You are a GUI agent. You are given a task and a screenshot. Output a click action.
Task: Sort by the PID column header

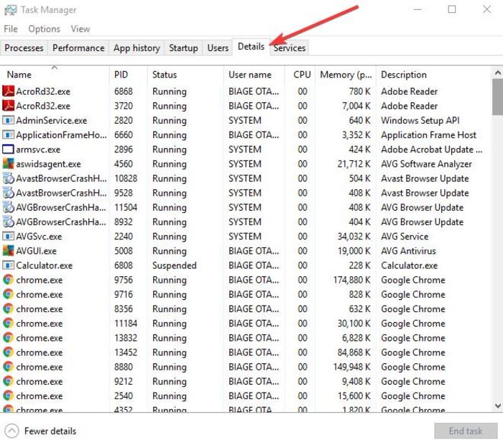coord(129,75)
